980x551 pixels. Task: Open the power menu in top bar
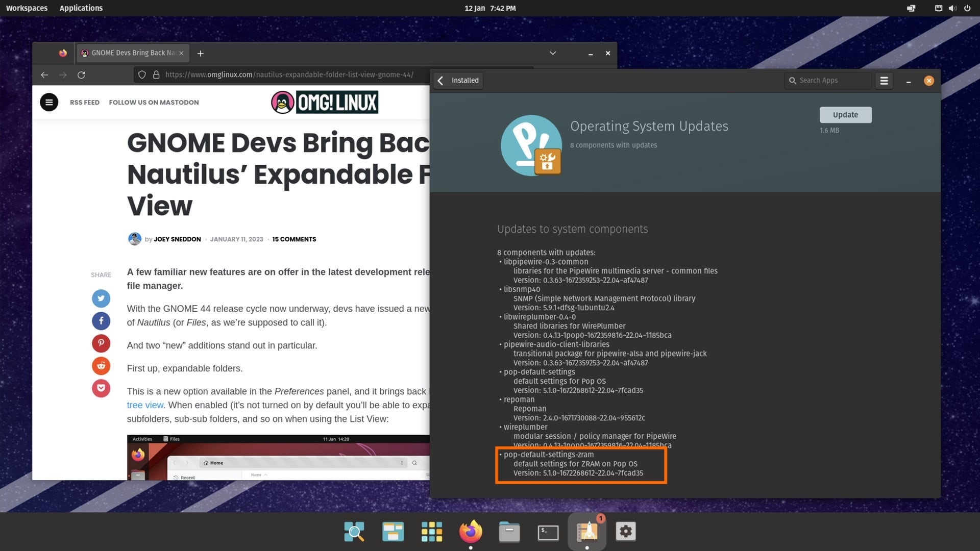coord(967,8)
